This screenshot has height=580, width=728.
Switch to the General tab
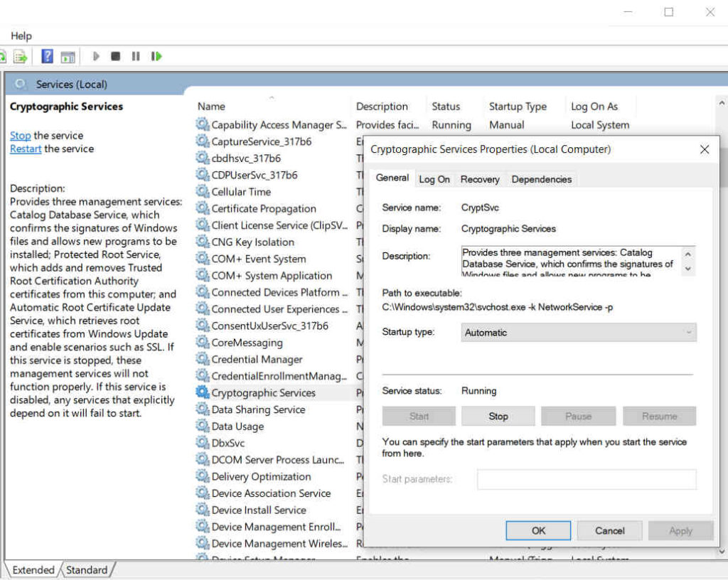click(x=392, y=178)
